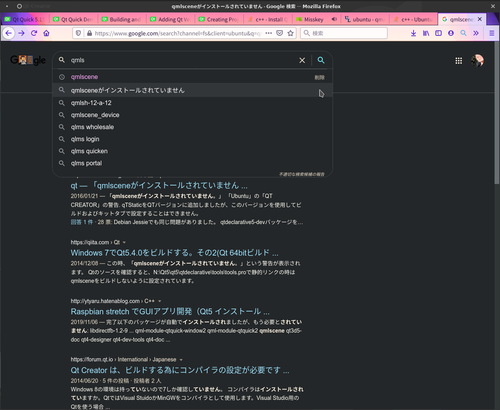Clear the Google search box
Viewport: 500px width, 410px height.
[x=302, y=60]
